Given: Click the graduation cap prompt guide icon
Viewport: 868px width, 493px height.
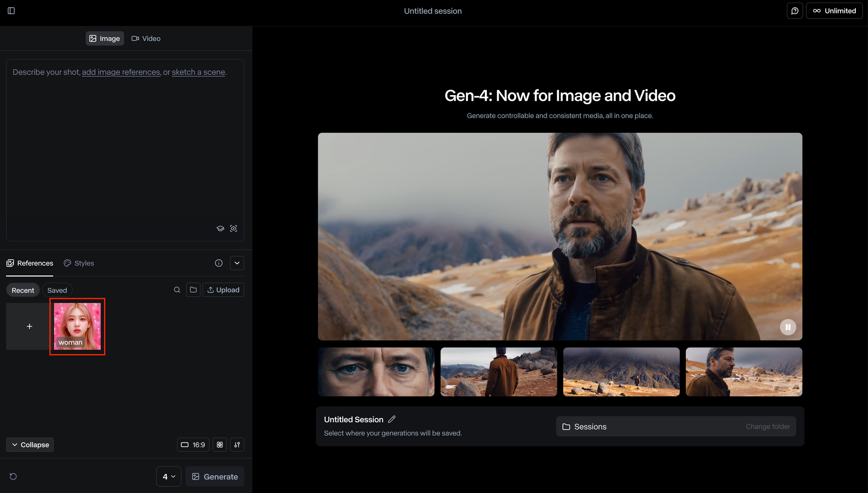Looking at the screenshot, I should pos(220,228).
